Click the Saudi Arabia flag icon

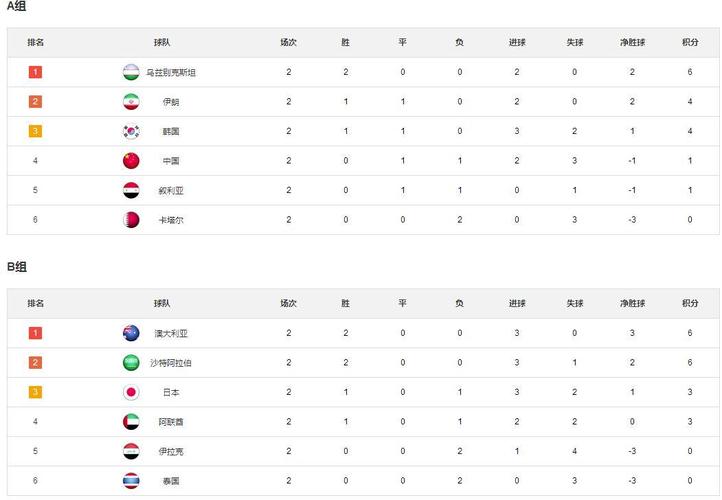pos(131,362)
